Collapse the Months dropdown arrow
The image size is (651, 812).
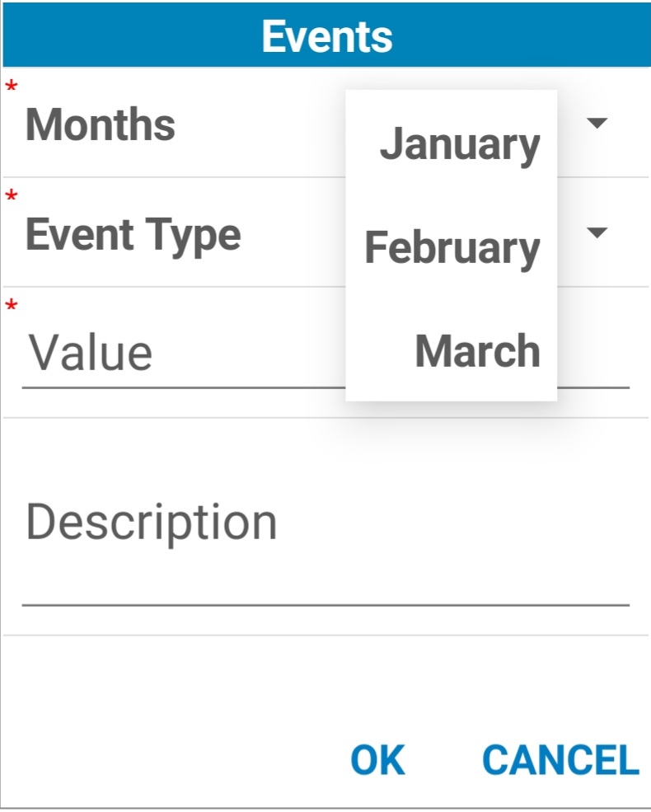pos(596,124)
